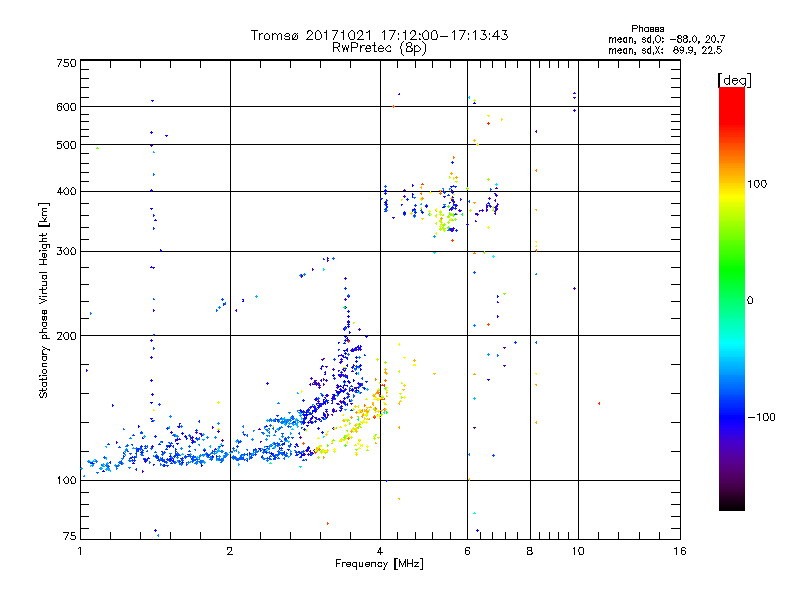
Task: Click the y-axis tick label '100'
Action: pyautogui.click(x=66, y=481)
